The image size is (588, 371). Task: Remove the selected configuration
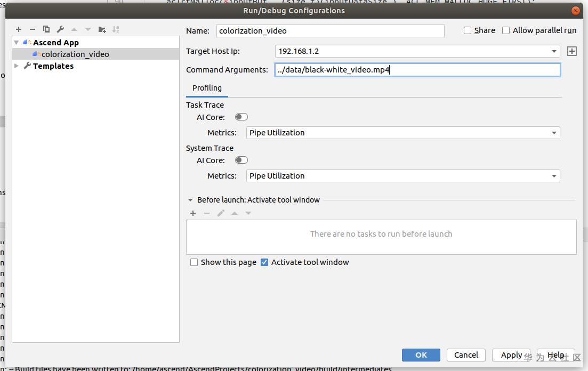[33, 29]
